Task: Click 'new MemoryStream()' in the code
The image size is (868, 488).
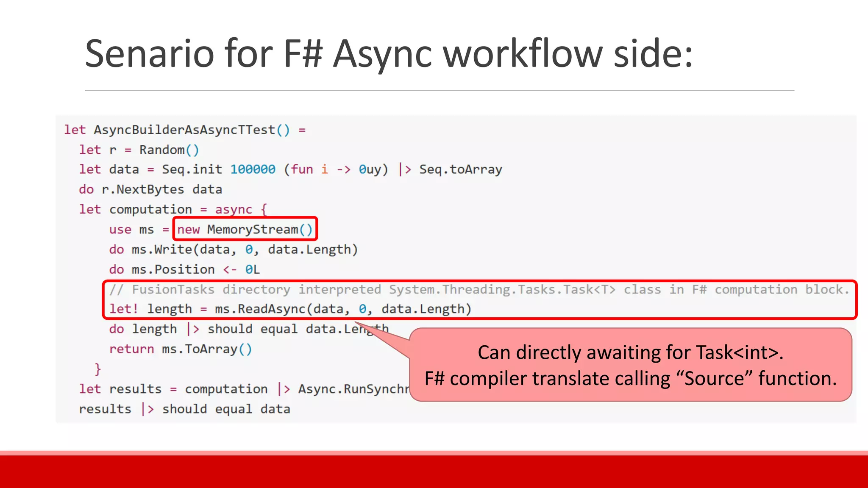Action: 245,229
